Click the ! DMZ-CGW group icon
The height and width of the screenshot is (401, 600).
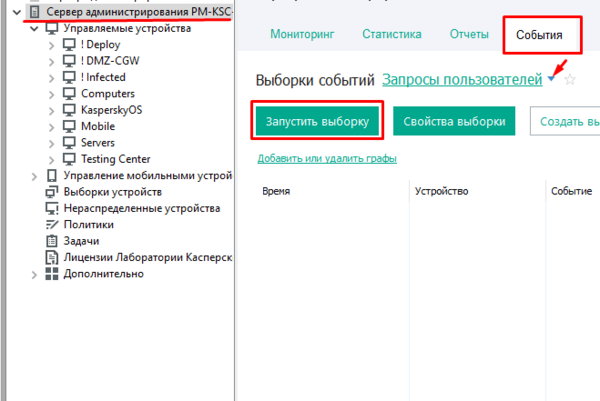69,61
